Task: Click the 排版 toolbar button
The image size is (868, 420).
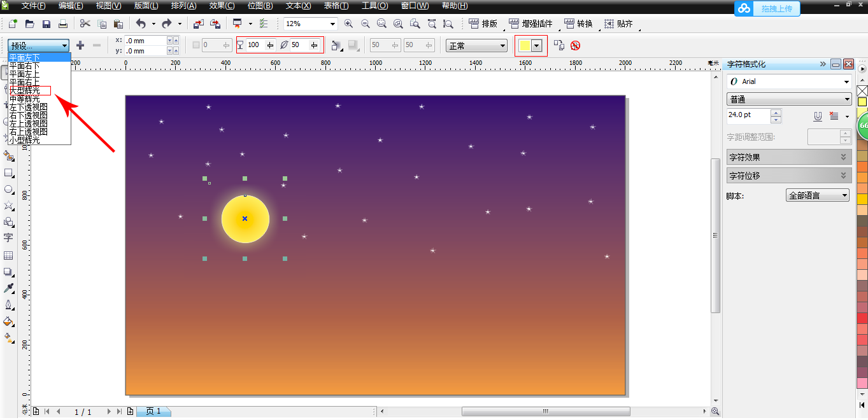Action: pos(483,24)
